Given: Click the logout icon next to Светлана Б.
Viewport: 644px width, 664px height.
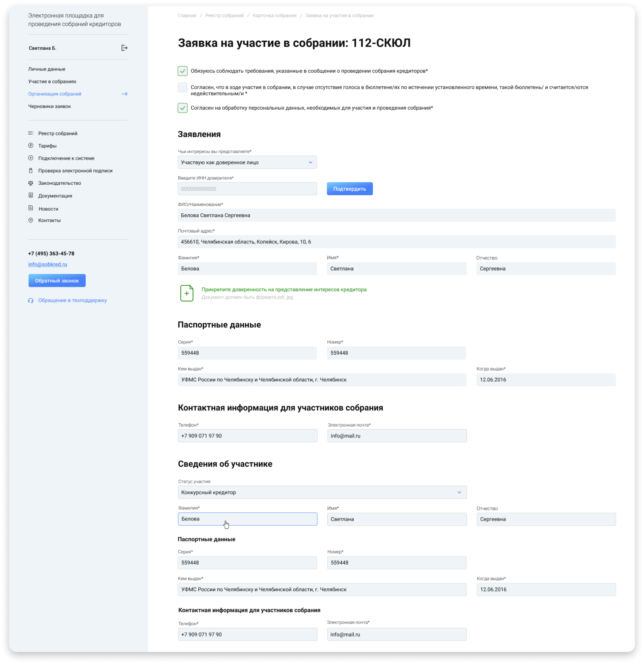Looking at the screenshot, I should click(x=124, y=48).
